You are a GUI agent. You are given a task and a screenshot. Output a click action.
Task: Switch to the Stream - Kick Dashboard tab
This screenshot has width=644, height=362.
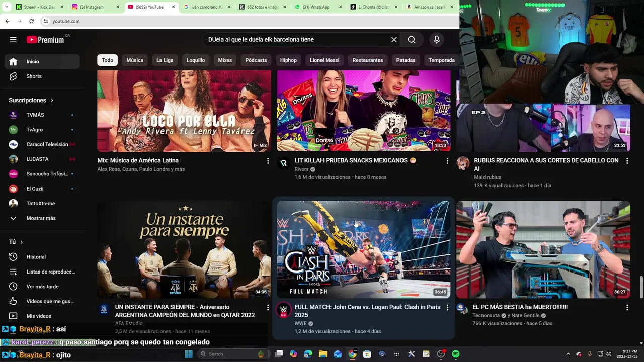(x=40, y=7)
